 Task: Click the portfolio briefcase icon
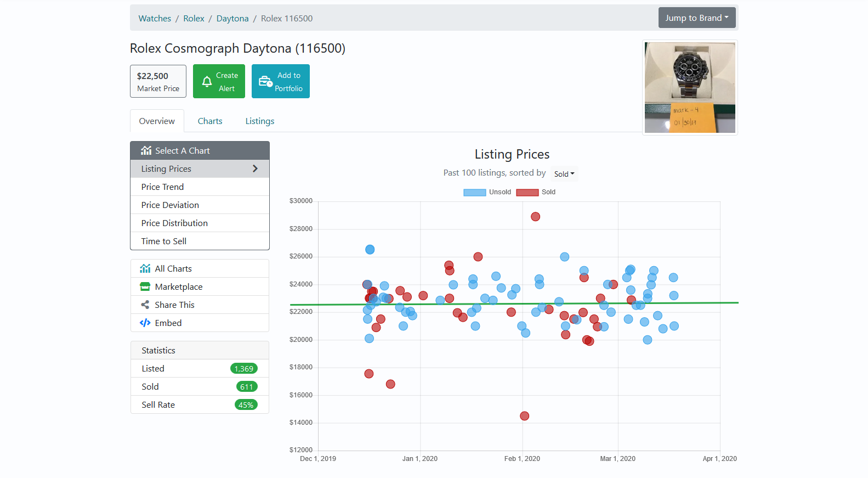[x=265, y=81]
